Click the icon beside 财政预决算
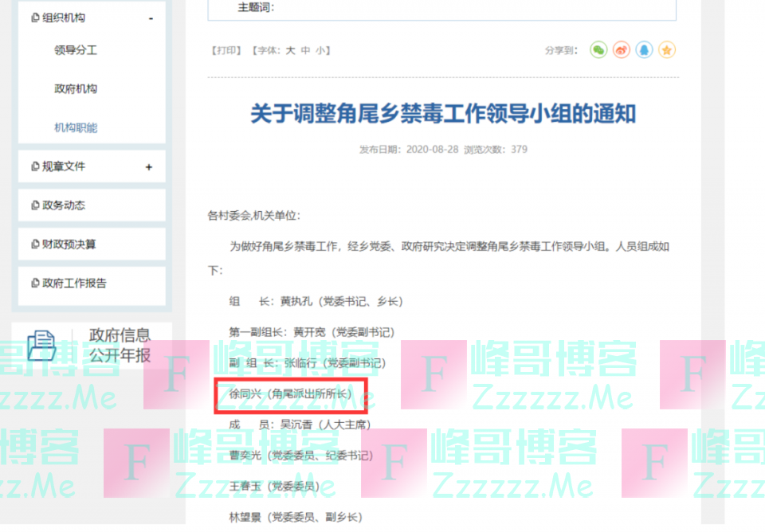The image size is (765, 532). (x=35, y=244)
